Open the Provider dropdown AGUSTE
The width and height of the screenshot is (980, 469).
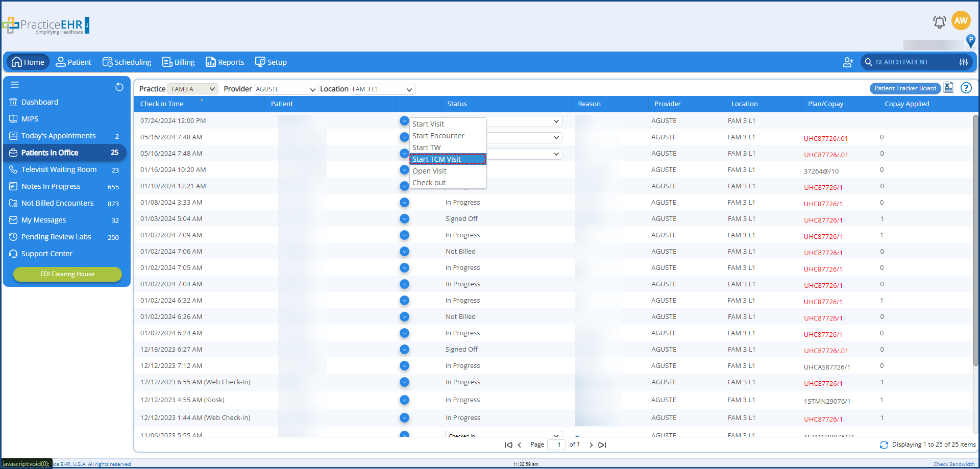point(286,89)
